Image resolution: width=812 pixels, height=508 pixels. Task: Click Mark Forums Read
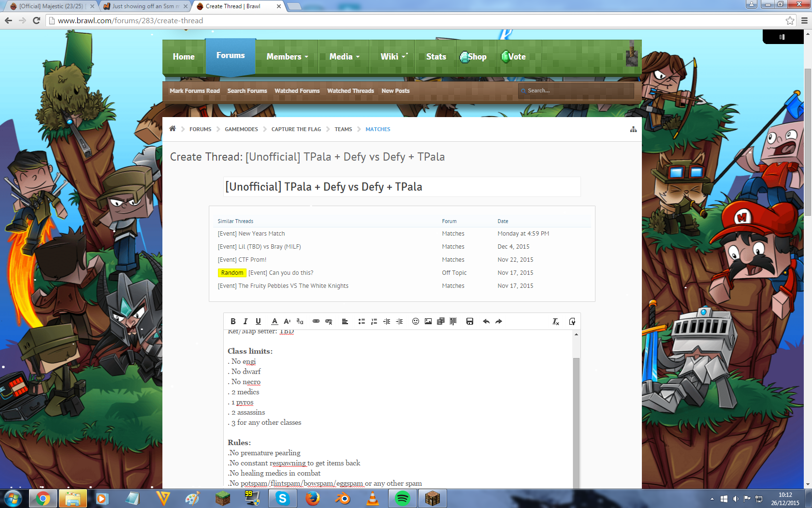pyautogui.click(x=195, y=91)
